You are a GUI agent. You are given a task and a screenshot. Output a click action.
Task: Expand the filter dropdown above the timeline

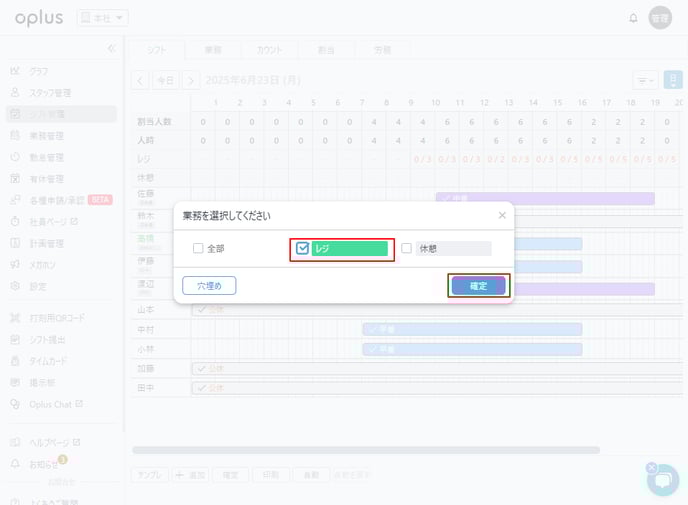pyautogui.click(x=645, y=80)
